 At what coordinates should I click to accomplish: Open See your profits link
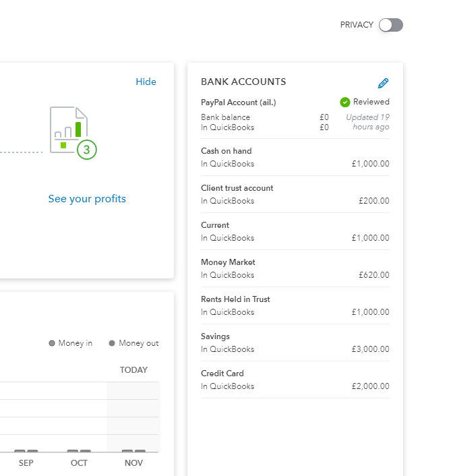pyautogui.click(x=87, y=199)
